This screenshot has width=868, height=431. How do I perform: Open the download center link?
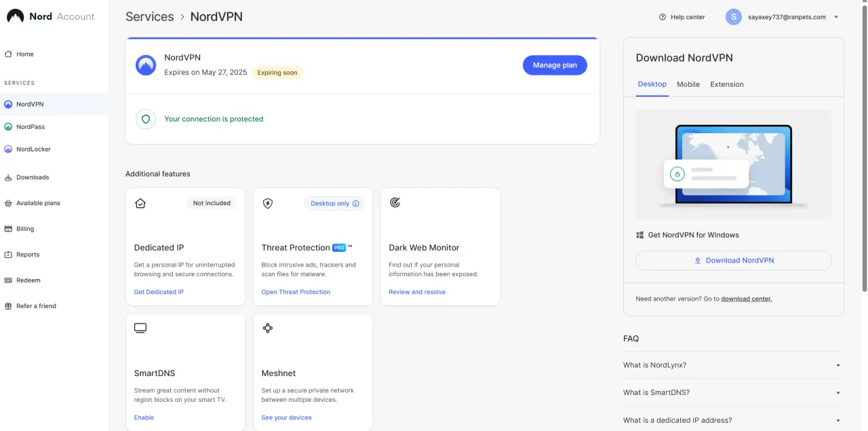click(x=746, y=299)
